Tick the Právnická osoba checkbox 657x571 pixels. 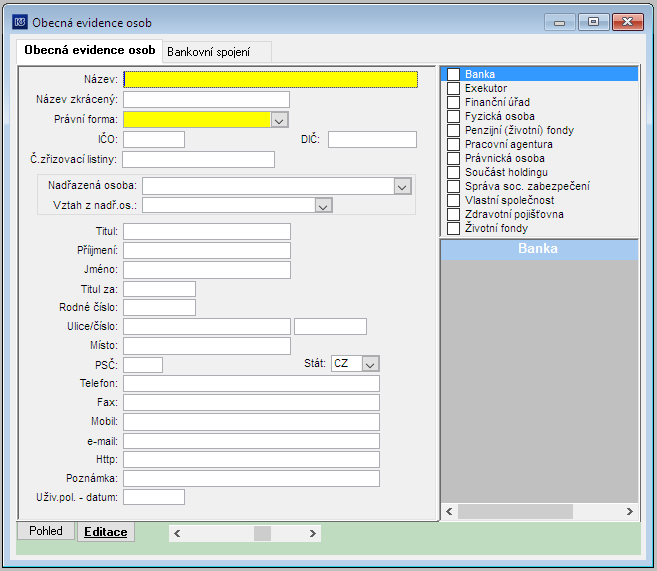tap(453, 158)
